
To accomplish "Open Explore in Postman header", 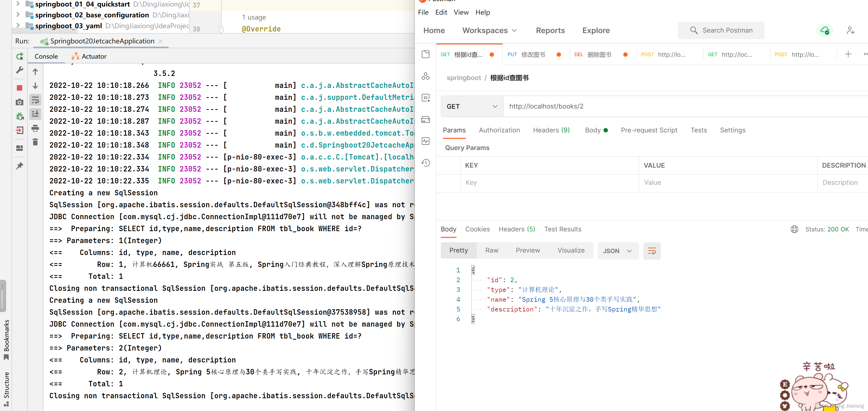I will coord(596,31).
